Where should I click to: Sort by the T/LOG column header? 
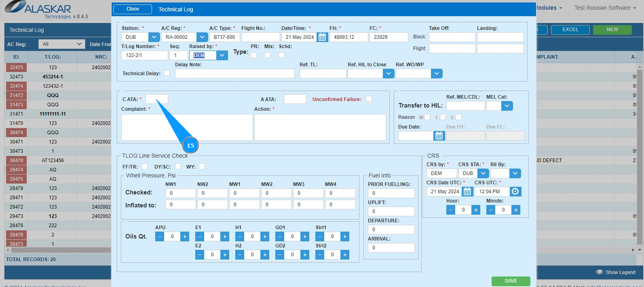click(x=53, y=57)
